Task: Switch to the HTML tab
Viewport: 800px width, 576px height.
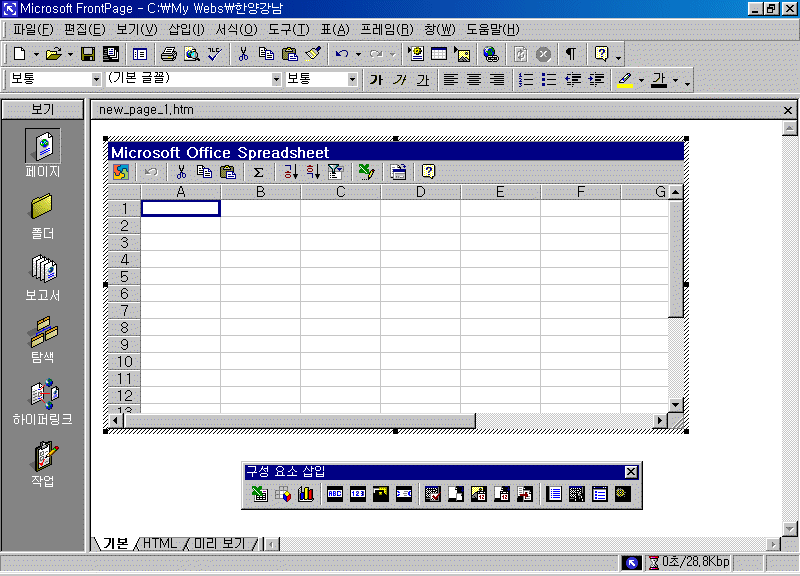Action: 159,543
